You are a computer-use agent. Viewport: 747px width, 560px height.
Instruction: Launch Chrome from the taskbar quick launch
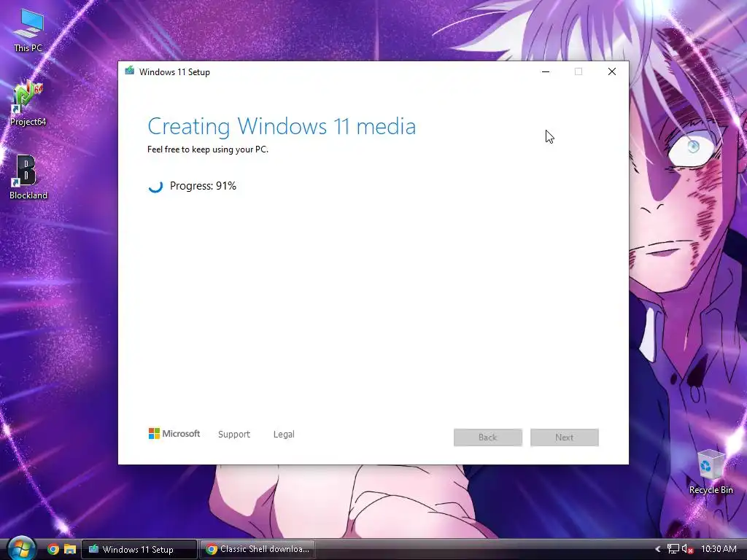point(53,549)
